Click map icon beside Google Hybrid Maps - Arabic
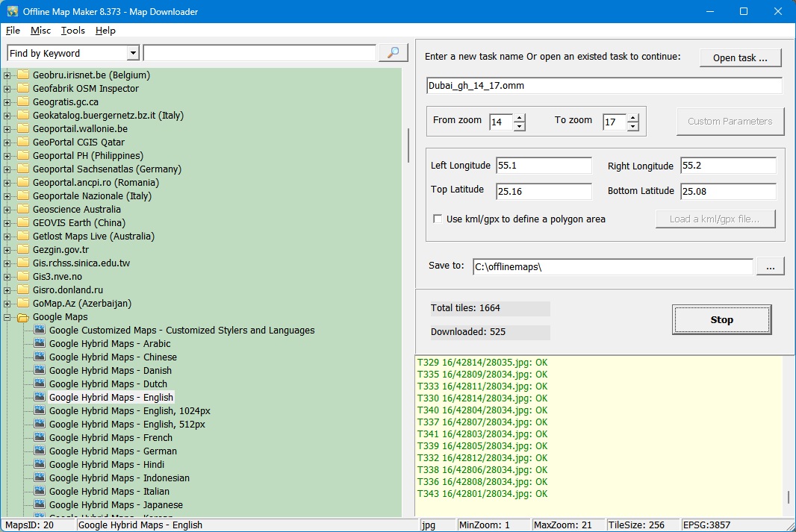Image resolution: width=796 pixels, height=532 pixels. coord(40,343)
